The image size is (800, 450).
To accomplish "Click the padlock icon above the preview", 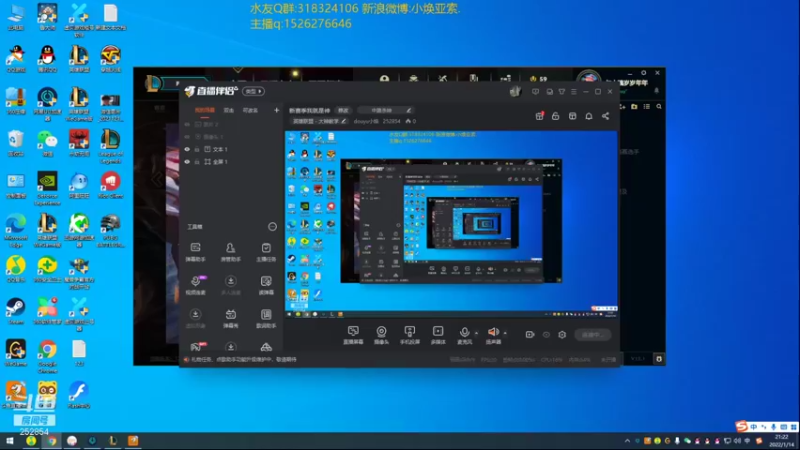I will point(556,116).
